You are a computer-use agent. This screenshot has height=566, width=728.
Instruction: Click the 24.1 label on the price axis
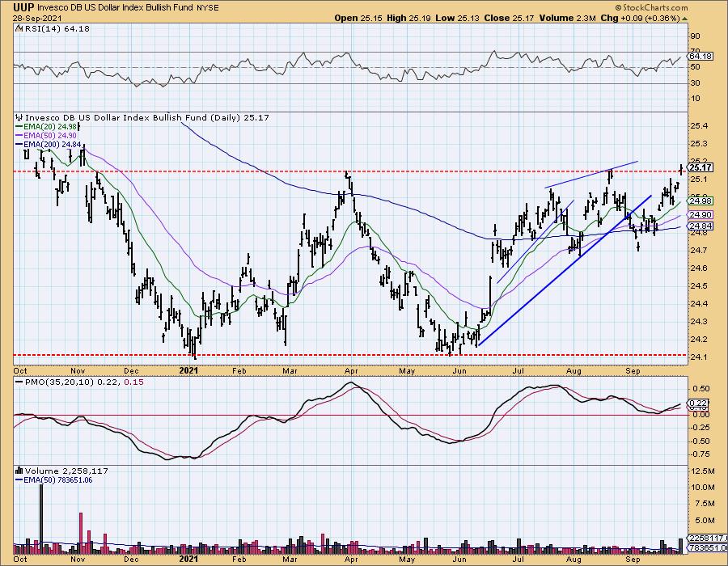(x=699, y=357)
